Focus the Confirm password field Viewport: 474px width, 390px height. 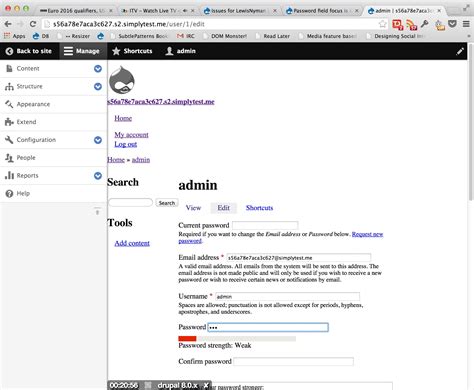tap(293, 361)
